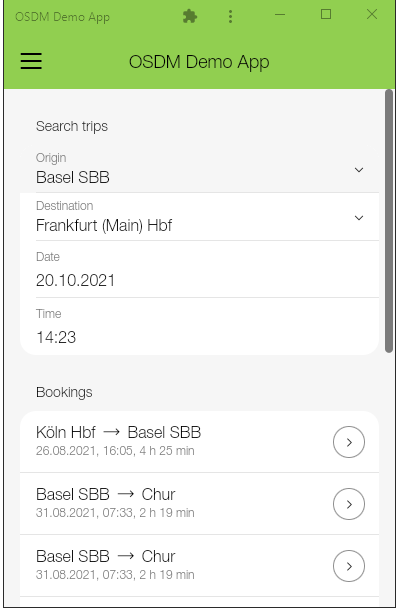Viewport: 396px width, 608px height.
Task: Expand the Origin dropdown chevron
Action: tap(359, 170)
